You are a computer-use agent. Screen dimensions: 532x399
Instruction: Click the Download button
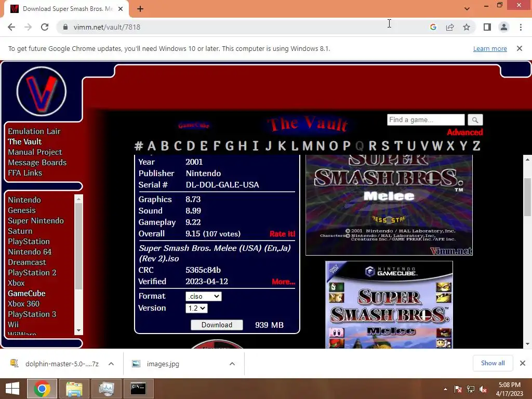217,325
